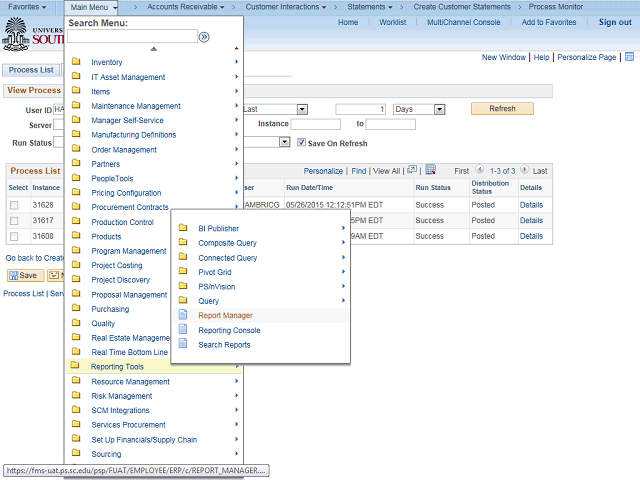Click the Sign out link
The width and height of the screenshot is (640, 480).
[x=615, y=22]
